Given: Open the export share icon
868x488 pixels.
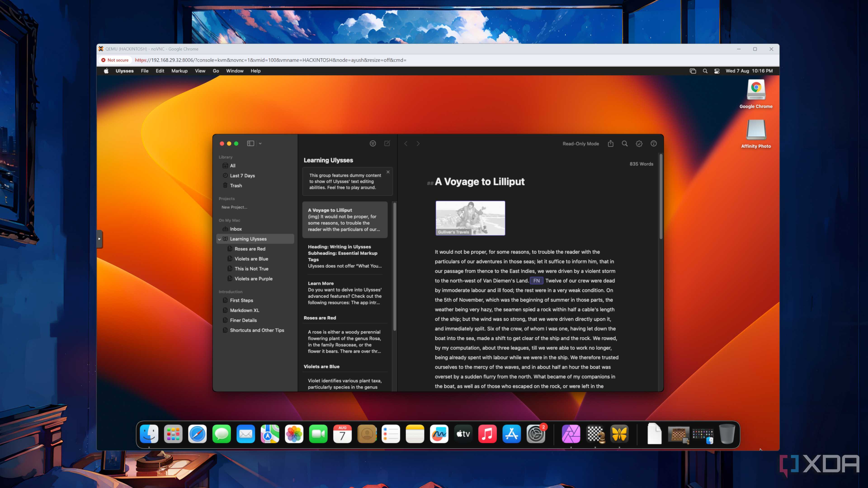Looking at the screenshot, I should (x=611, y=143).
